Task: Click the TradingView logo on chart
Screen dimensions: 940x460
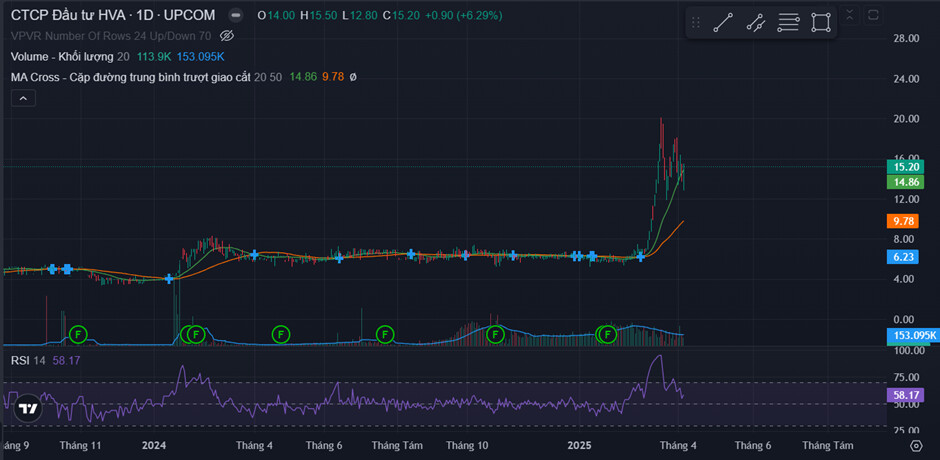Action: point(29,408)
